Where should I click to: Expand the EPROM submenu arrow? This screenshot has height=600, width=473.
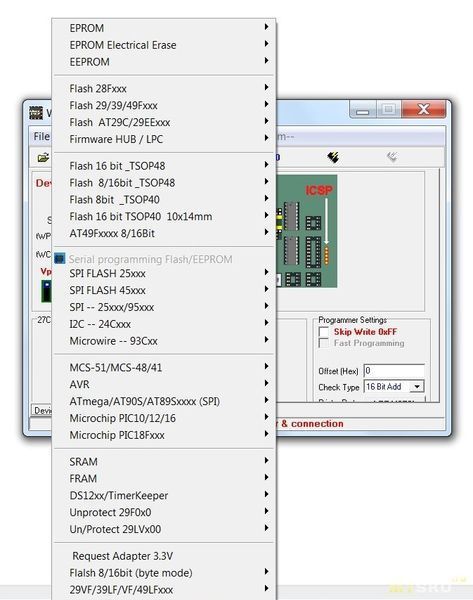tap(266, 26)
